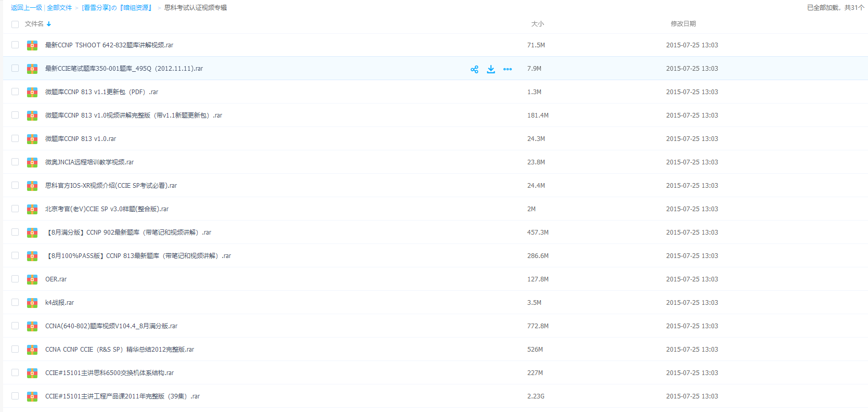The image size is (868, 412).
Task: Open file 微奥JNCIA远程培训教学视频.rar
Action: click(89, 162)
